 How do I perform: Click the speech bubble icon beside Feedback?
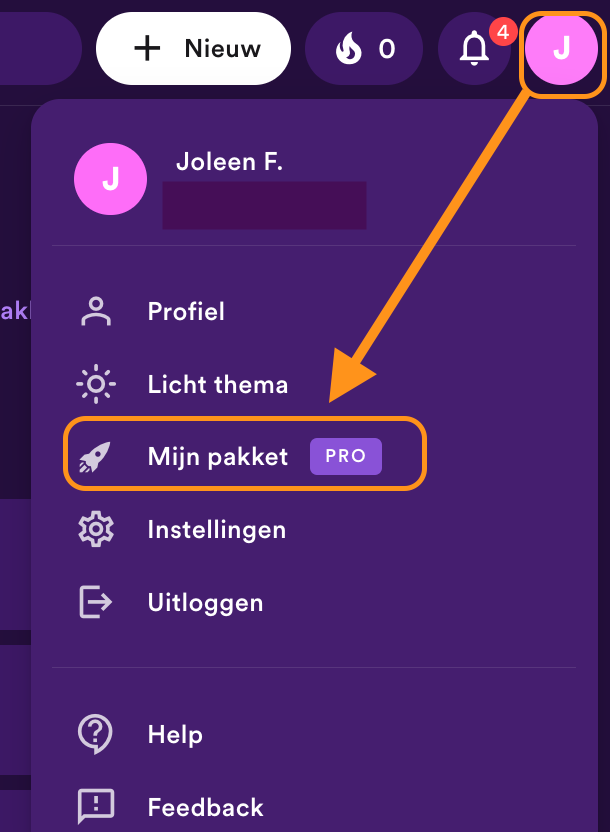pyautogui.click(x=95, y=806)
